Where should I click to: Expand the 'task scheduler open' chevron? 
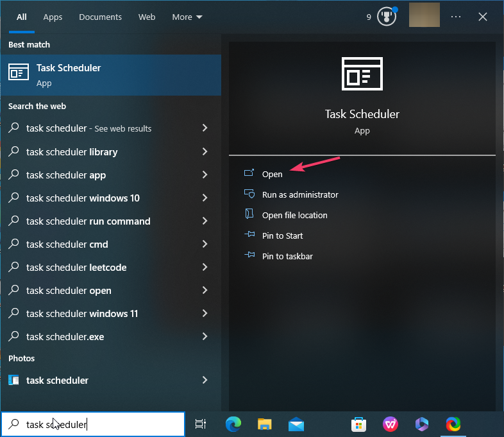click(x=205, y=290)
